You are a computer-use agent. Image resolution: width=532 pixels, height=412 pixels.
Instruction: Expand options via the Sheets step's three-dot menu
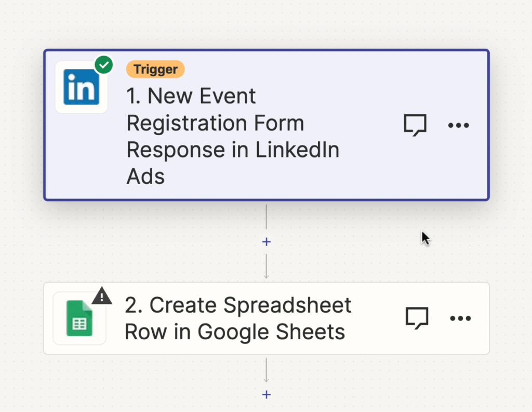coord(460,318)
